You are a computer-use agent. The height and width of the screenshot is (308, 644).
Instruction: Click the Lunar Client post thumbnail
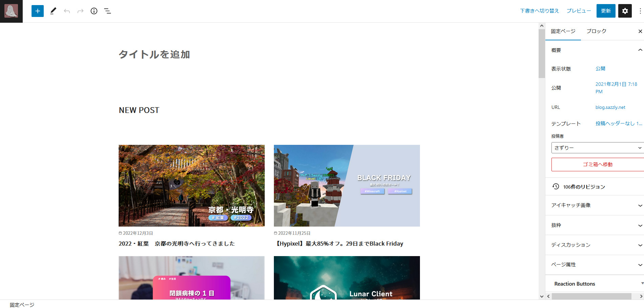coord(347,278)
